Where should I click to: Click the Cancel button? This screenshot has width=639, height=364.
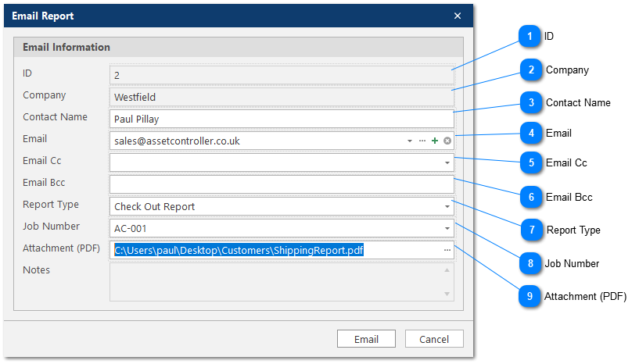point(434,339)
